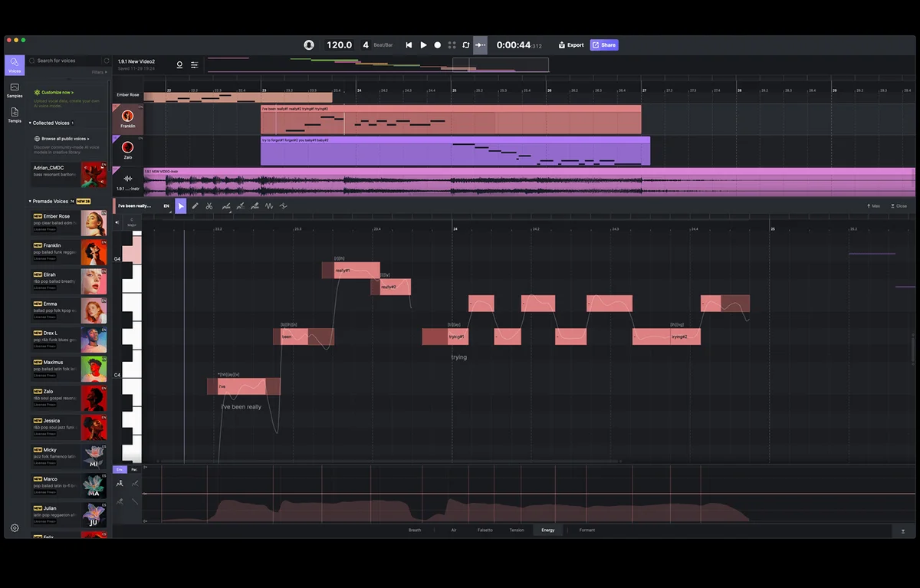
Task: Select the third pitch pen tool
Action: [255, 205]
